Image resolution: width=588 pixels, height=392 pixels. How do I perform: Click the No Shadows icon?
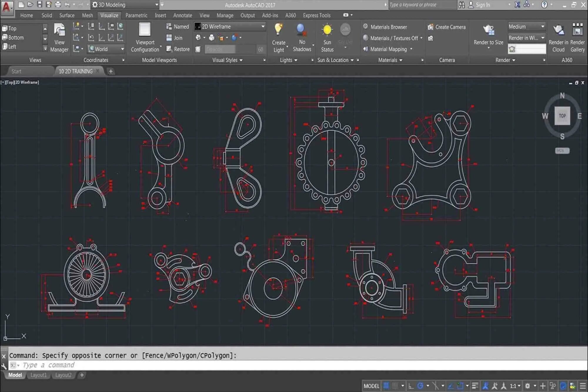pyautogui.click(x=301, y=30)
